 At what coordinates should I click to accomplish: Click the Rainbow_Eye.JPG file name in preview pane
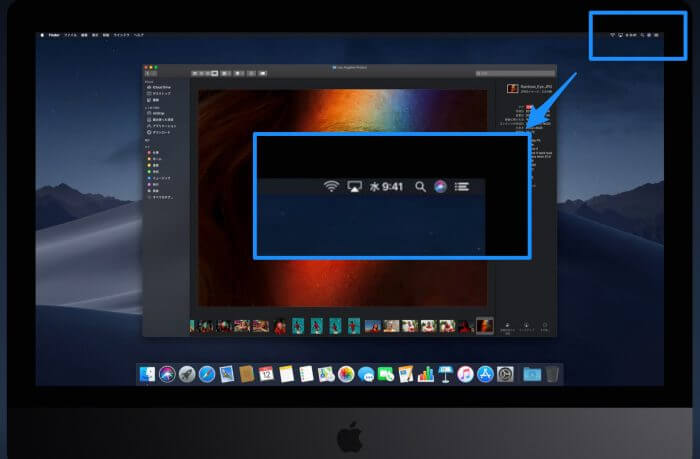[536, 87]
